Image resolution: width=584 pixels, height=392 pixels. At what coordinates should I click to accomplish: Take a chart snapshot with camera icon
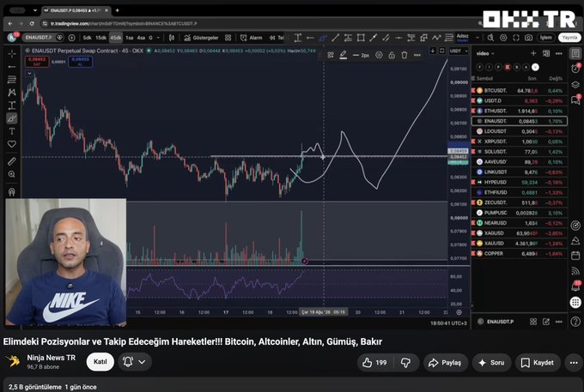click(x=528, y=38)
